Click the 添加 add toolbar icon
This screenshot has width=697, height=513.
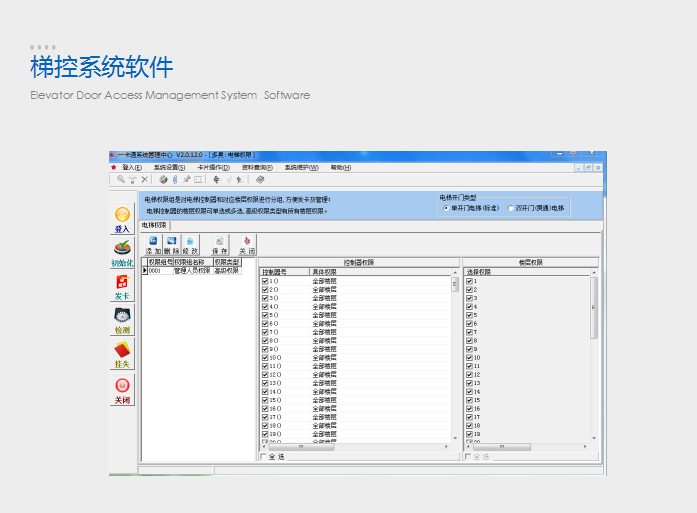(x=153, y=244)
